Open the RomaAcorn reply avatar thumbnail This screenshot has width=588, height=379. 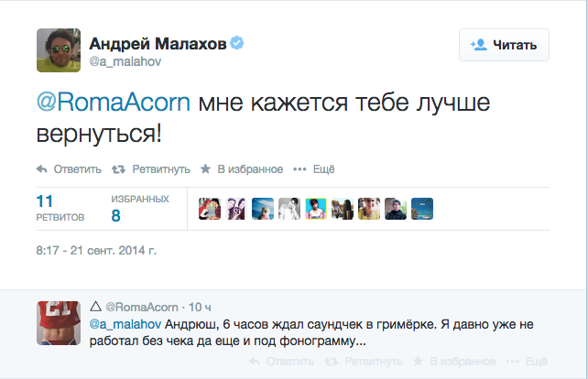click(59, 323)
